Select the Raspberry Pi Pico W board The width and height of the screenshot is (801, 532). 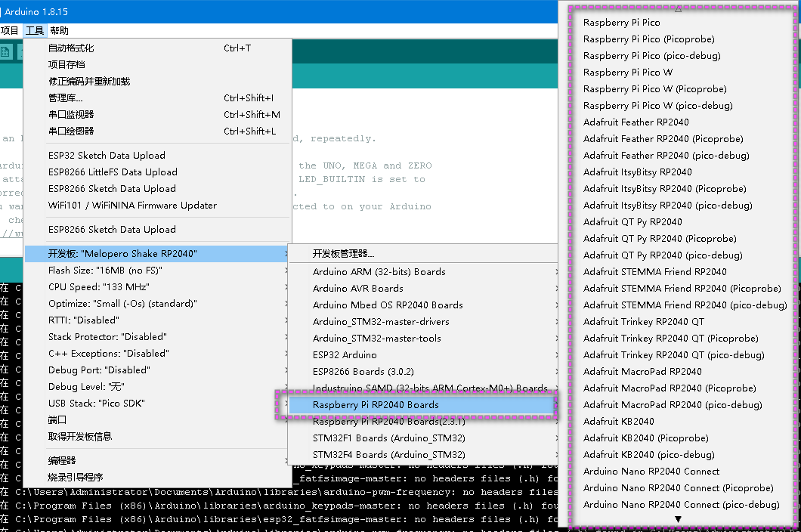coord(626,72)
